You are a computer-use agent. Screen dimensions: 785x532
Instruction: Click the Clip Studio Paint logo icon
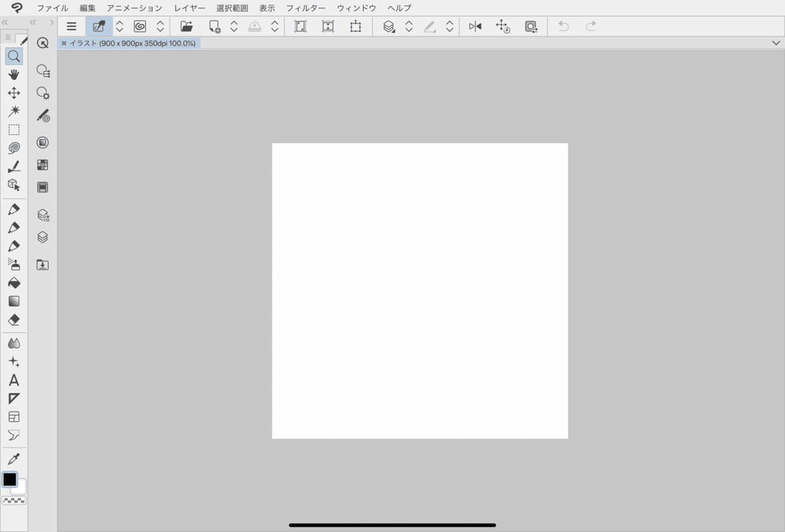[18, 8]
